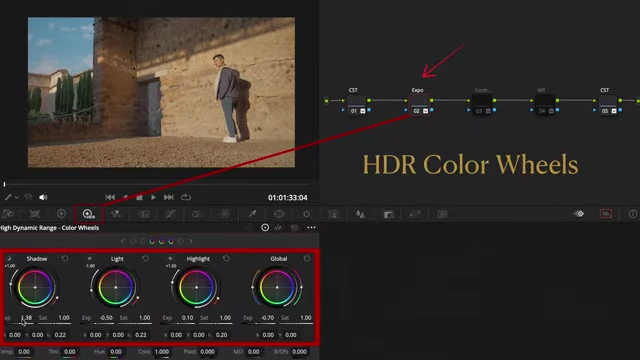This screenshot has height=360, width=640.
Task: Select the last wheel-bank page dot
Action: pos(180,241)
